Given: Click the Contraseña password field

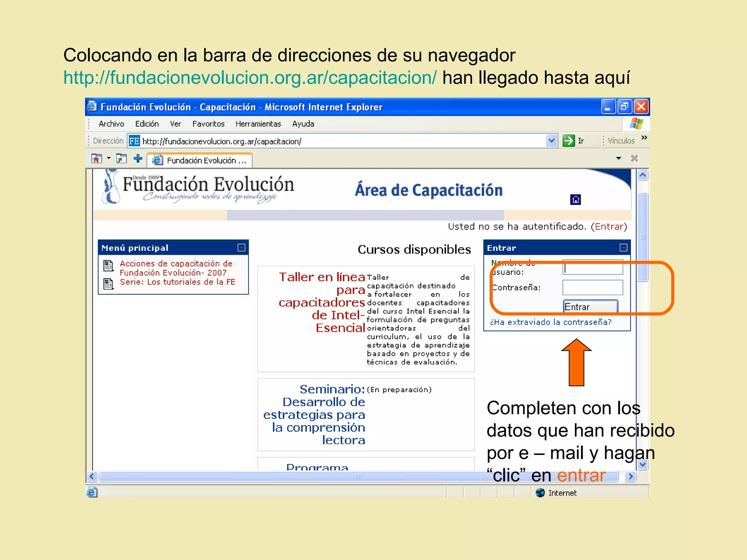Looking at the screenshot, I should pos(592,288).
